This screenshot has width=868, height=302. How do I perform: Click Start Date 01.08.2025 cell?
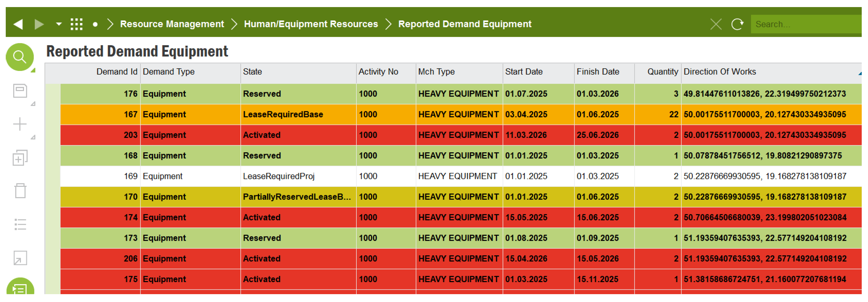click(539, 238)
